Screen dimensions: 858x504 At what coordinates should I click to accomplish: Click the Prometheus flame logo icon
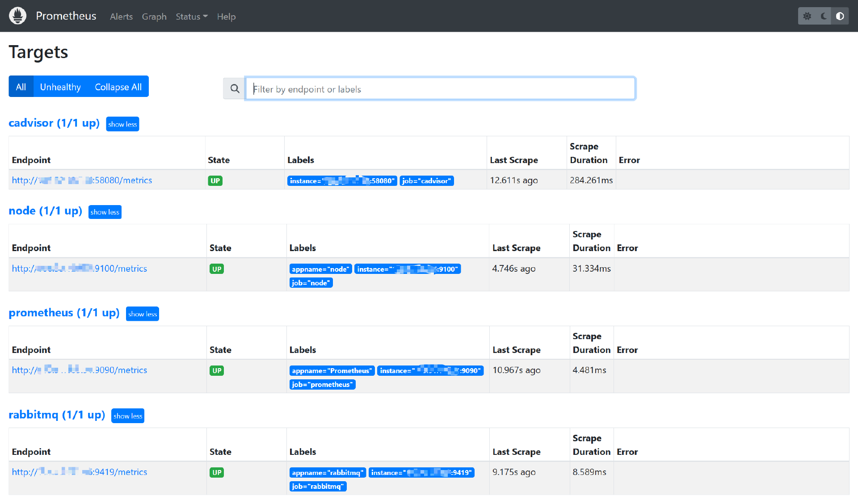(x=17, y=16)
